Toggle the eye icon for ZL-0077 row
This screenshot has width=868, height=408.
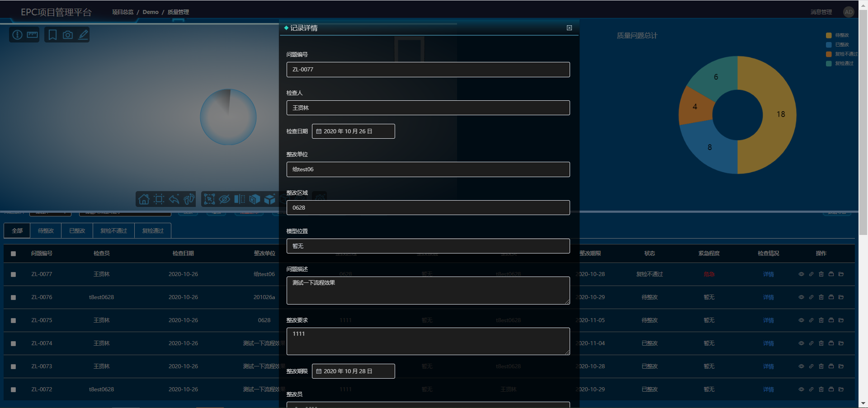[x=801, y=274]
